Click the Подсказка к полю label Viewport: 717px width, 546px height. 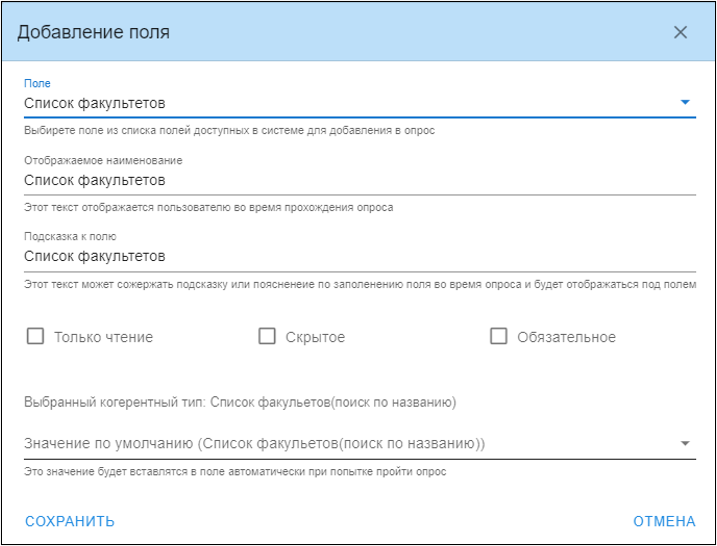point(70,236)
